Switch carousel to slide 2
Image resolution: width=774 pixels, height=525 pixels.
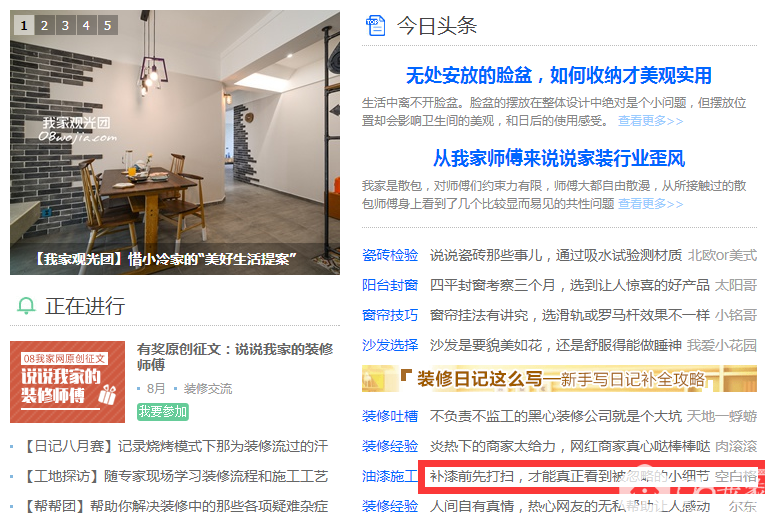tap(44, 25)
